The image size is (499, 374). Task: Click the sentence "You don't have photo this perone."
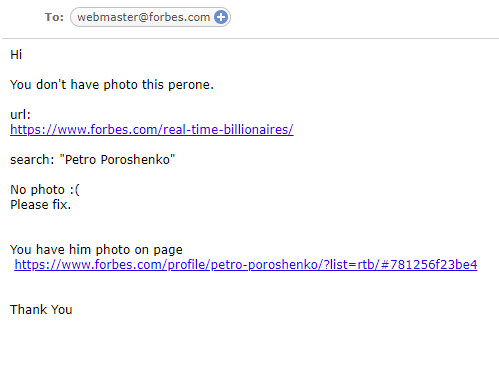click(112, 85)
